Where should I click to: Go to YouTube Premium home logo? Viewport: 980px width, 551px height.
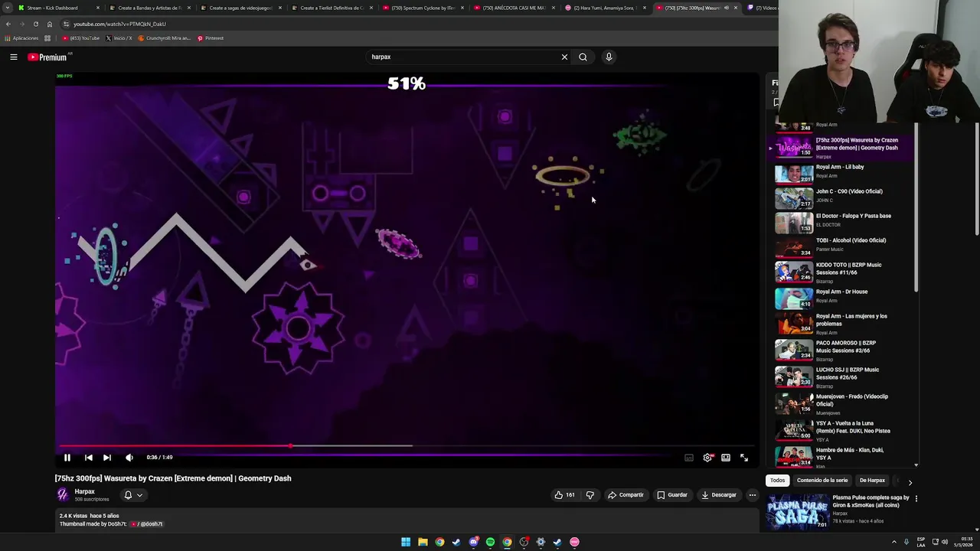49,57
